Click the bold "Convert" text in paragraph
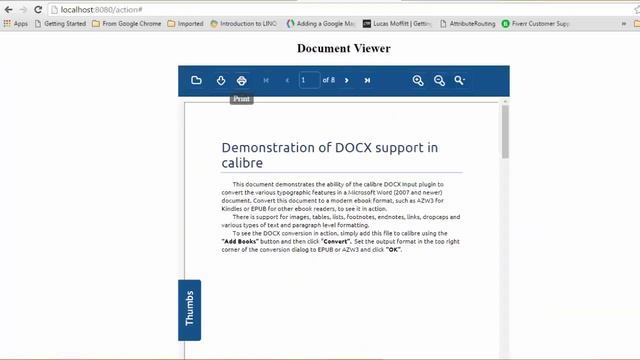 tap(336, 241)
